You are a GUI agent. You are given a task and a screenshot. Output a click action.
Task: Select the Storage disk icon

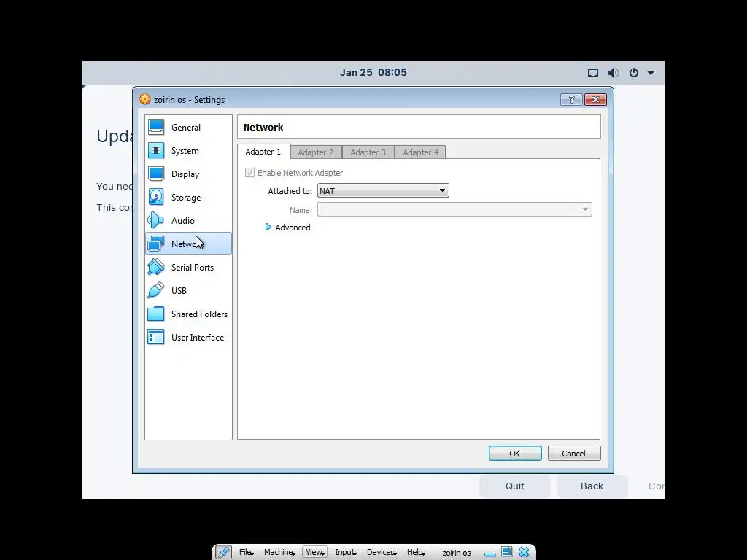coord(156,197)
